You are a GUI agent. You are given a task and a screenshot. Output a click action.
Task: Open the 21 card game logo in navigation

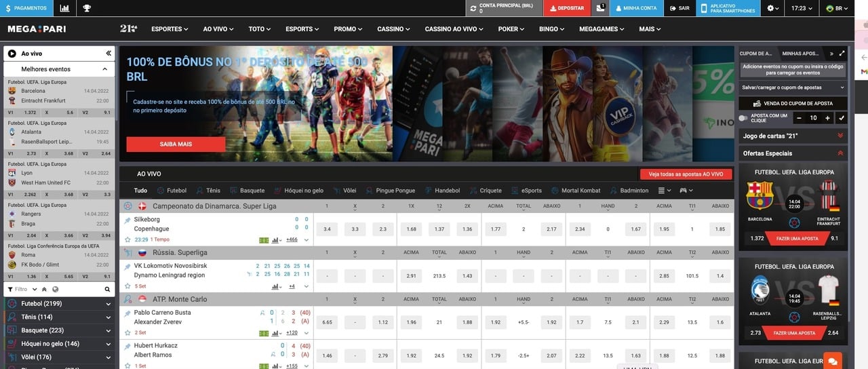(128, 28)
